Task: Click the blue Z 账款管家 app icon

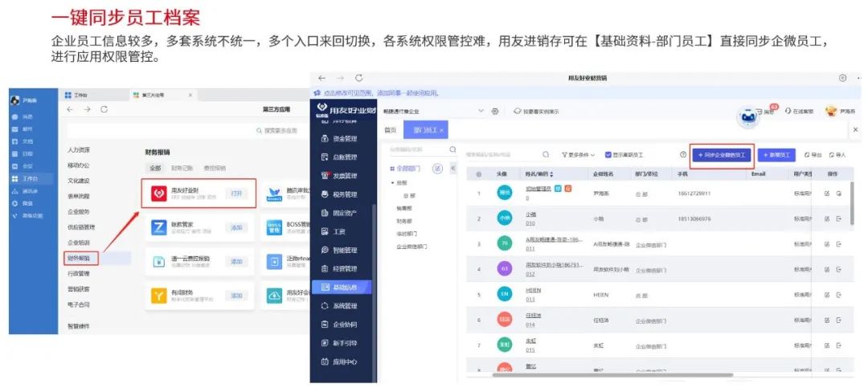Action: pyautogui.click(x=159, y=227)
